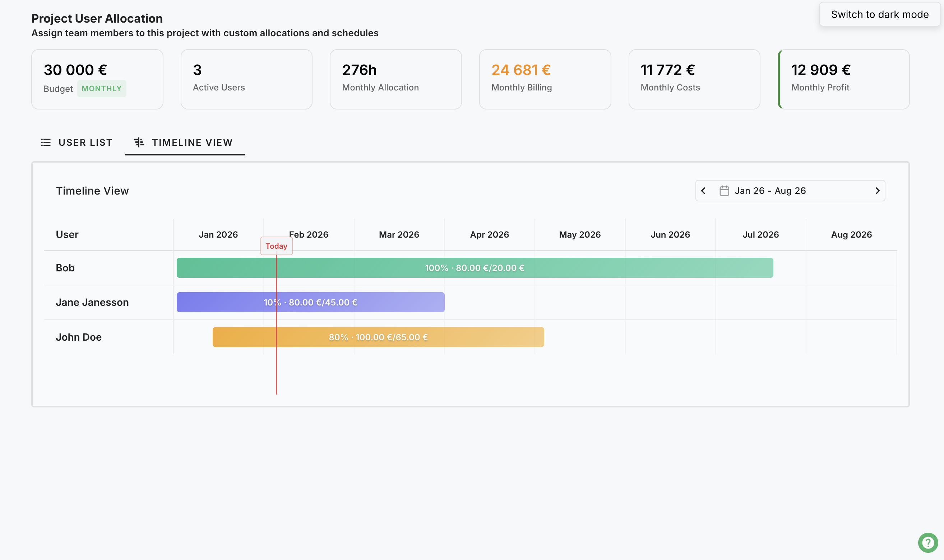This screenshot has width=944, height=560.
Task: Select Bob's green allocation bar
Action: pos(474,268)
